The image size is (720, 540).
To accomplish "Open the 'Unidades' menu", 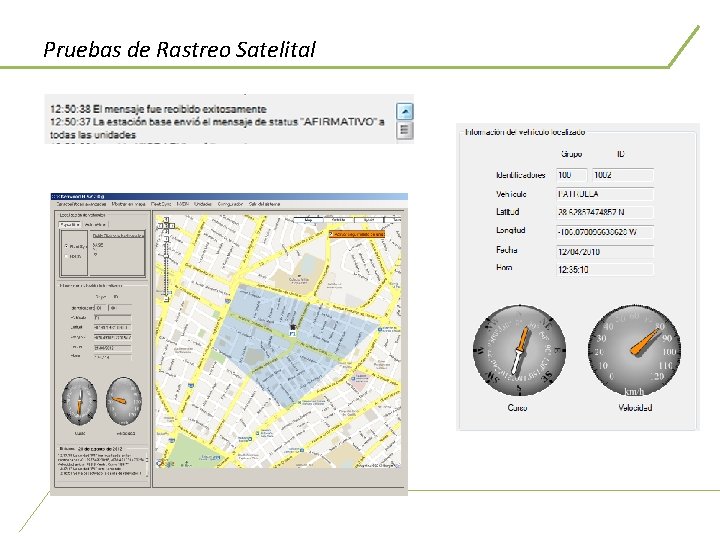I will [x=202, y=204].
